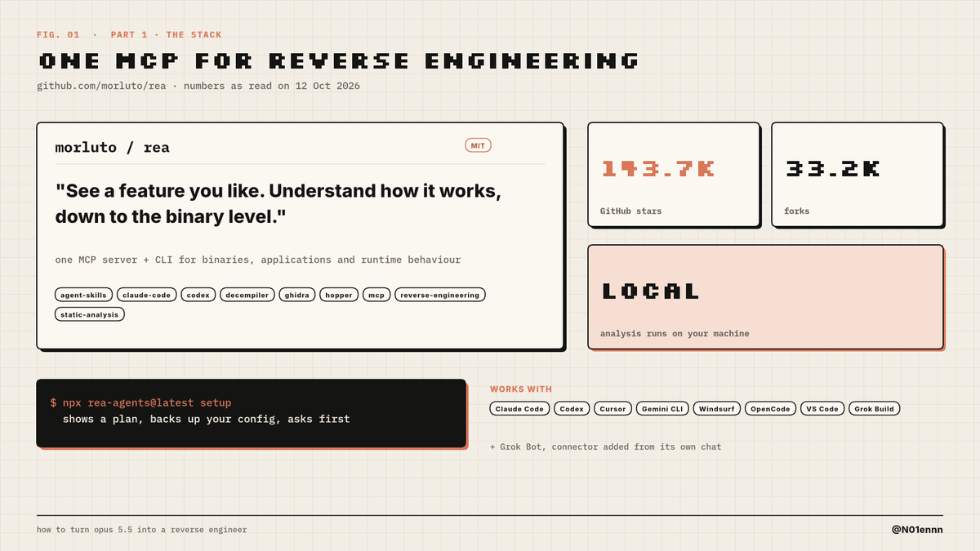Select the agent-skills topic tag
Image resolution: width=980 pixels, height=551 pixels.
[84, 295]
